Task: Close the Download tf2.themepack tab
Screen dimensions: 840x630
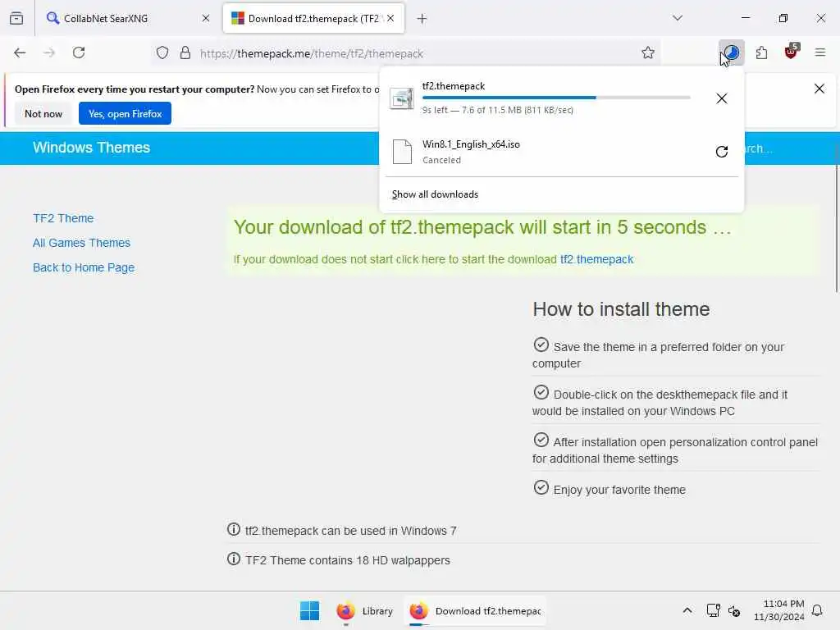Action: (390, 18)
